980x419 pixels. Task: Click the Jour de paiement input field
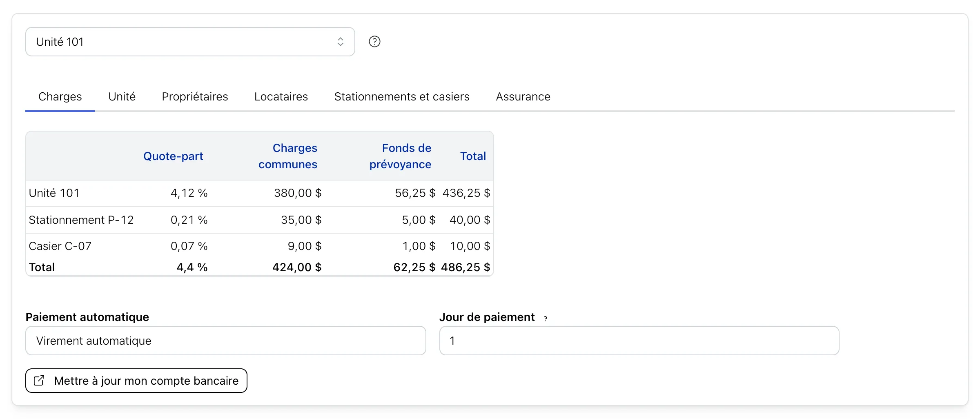[639, 341]
